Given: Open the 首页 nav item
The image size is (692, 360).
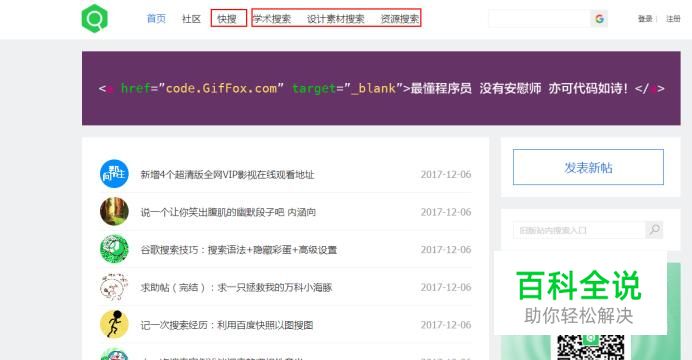Looking at the screenshot, I should [x=156, y=19].
